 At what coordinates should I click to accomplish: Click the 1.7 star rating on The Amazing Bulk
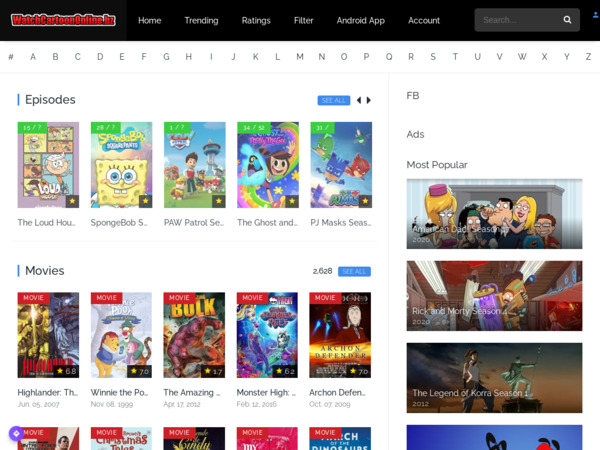[x=213, y=371]
